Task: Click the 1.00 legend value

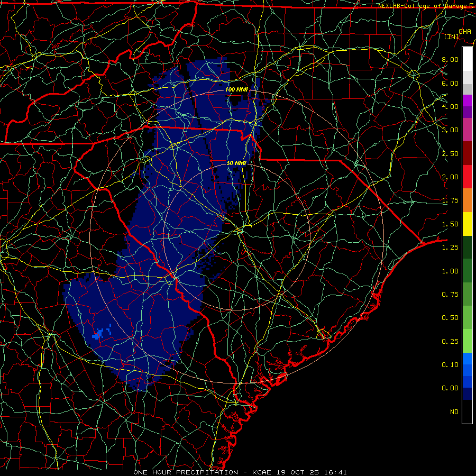Action: coord(450,271)
